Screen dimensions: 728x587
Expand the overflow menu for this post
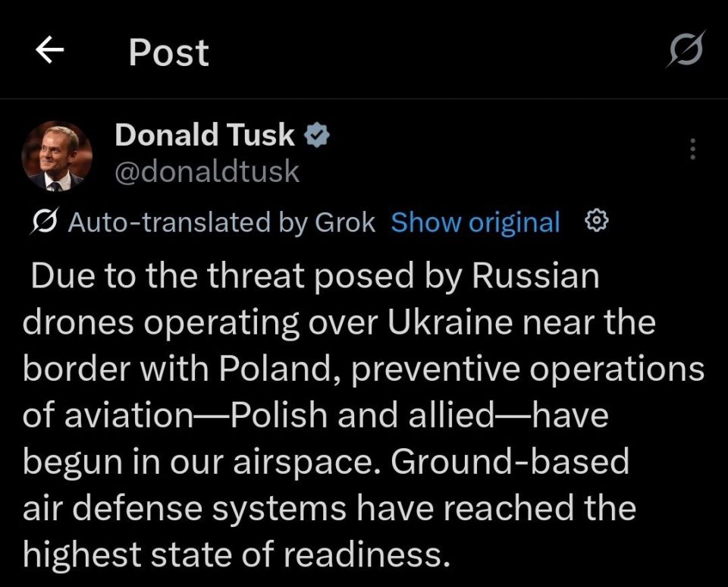692,149
